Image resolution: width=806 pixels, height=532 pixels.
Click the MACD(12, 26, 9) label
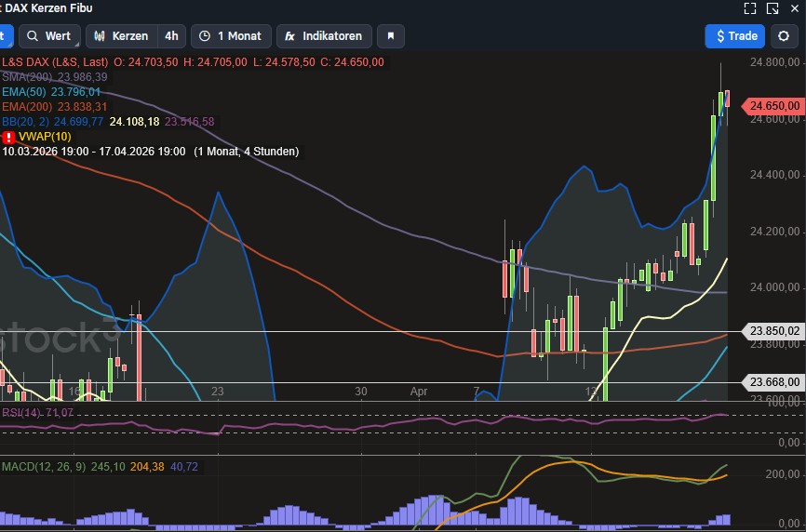click(x=41, y=466)
